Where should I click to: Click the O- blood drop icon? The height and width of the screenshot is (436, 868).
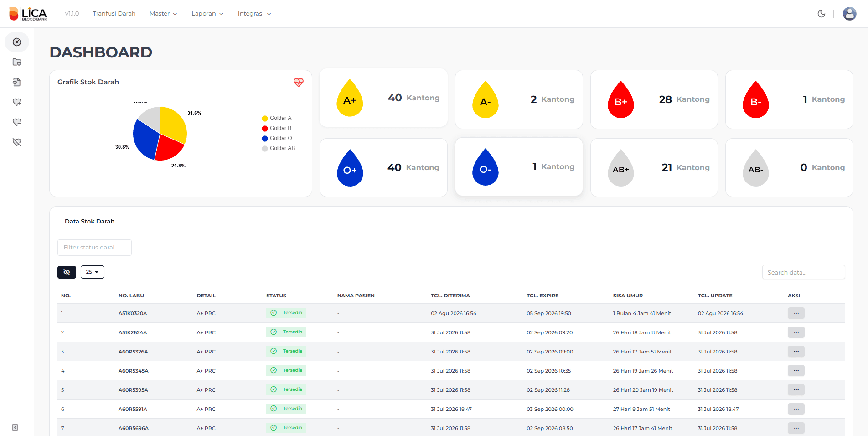coord(486,167)
